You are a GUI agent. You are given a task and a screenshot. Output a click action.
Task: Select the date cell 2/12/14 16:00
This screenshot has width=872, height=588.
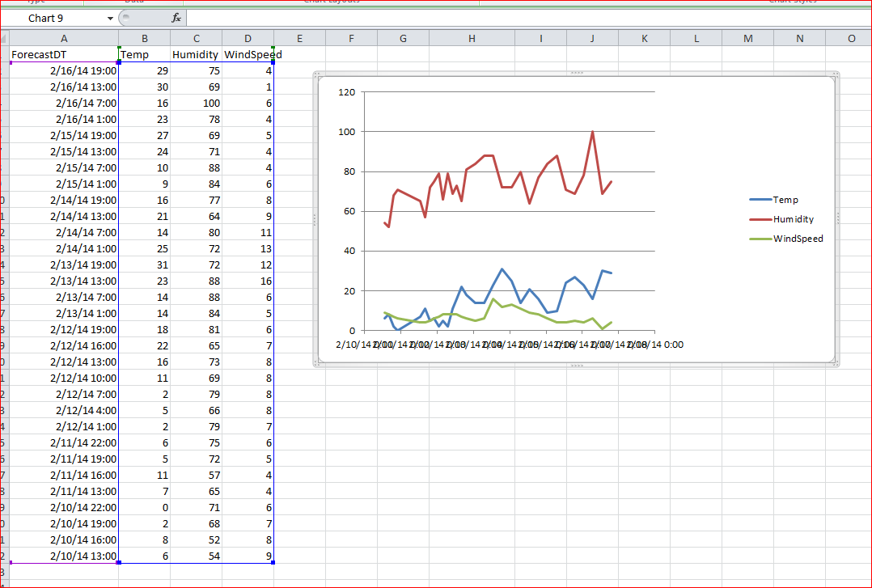click(x=64, y=345)
